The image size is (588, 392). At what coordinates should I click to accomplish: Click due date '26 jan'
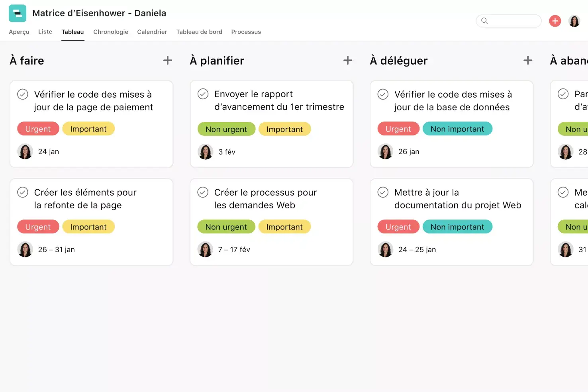coord(409,151)
